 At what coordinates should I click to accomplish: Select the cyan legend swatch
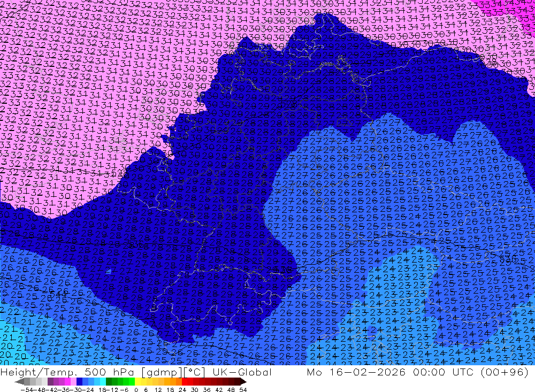point(103,382)
